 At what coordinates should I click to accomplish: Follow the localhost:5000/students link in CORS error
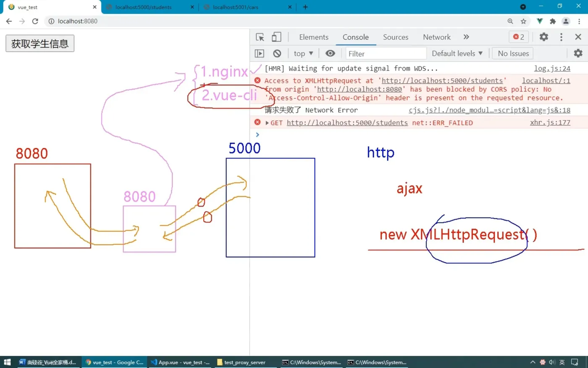(442, 80)
